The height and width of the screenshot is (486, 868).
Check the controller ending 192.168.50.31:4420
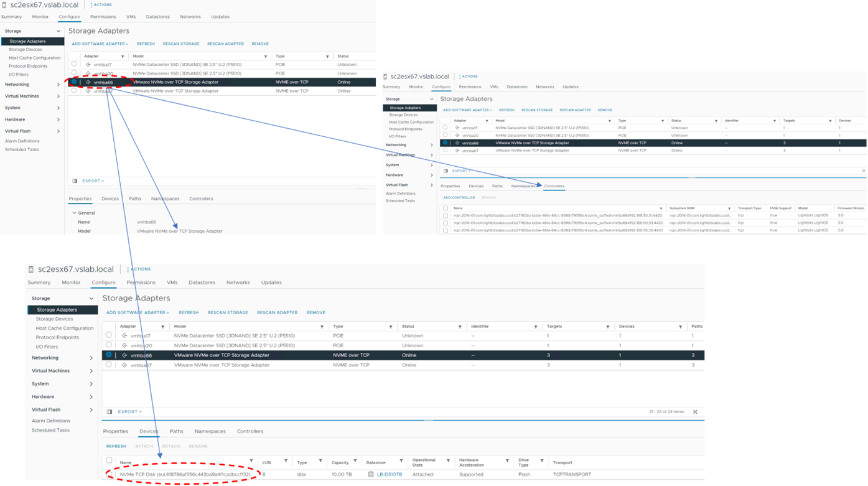point(446,216)
